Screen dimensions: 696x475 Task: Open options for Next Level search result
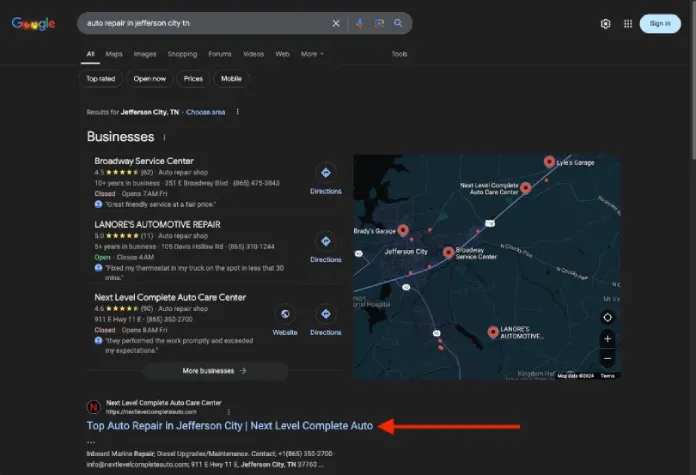[x=229, y=412]
